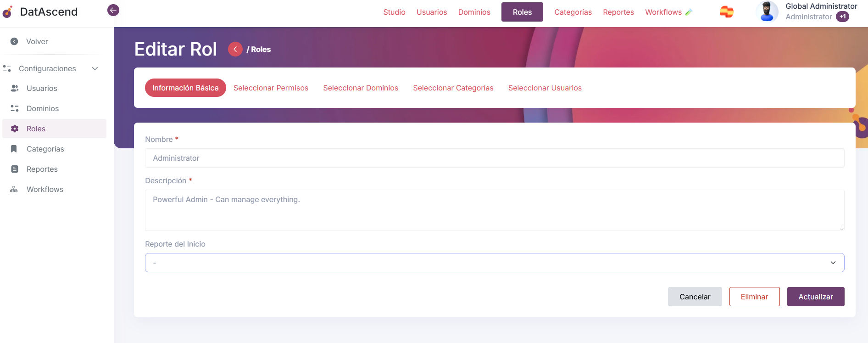Click the Roles gear icon in sidebar
Viewport: 868px width, 343px height.
(15, 129)
